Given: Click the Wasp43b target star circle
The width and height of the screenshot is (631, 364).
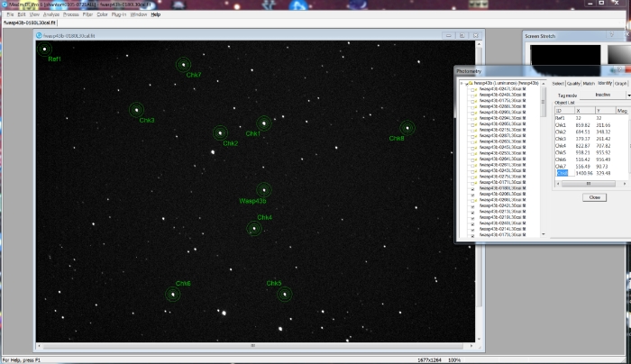Looking at the screenshot, I should (263, 190).
